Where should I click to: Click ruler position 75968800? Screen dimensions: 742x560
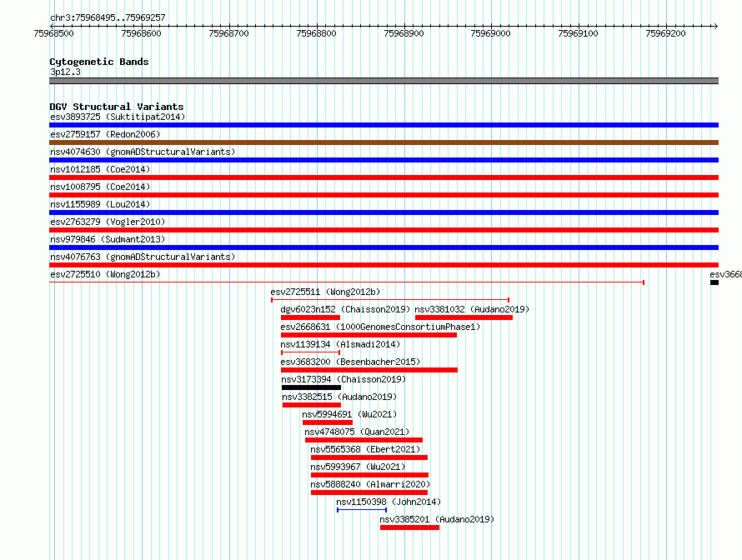(x=316, y=33)
